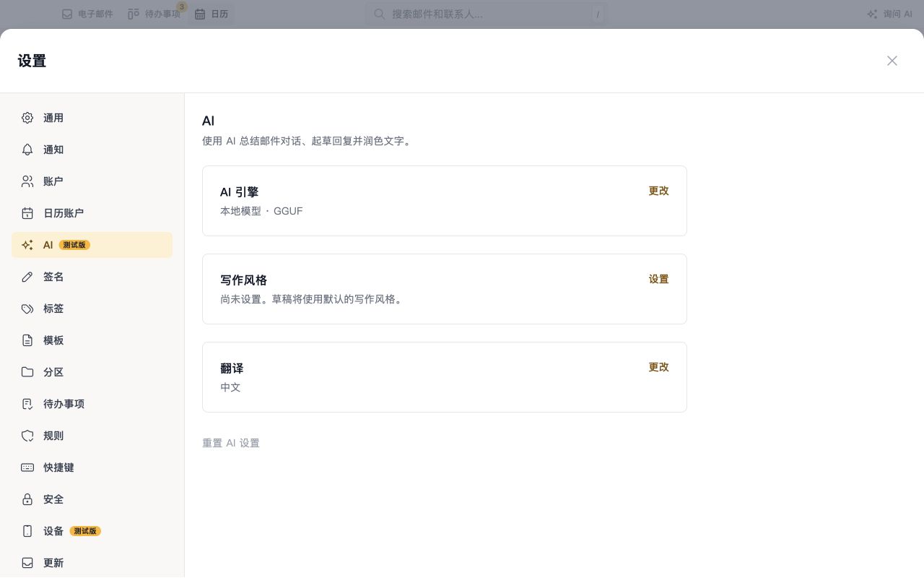Set up the 写作风格 option

(658, 279)
